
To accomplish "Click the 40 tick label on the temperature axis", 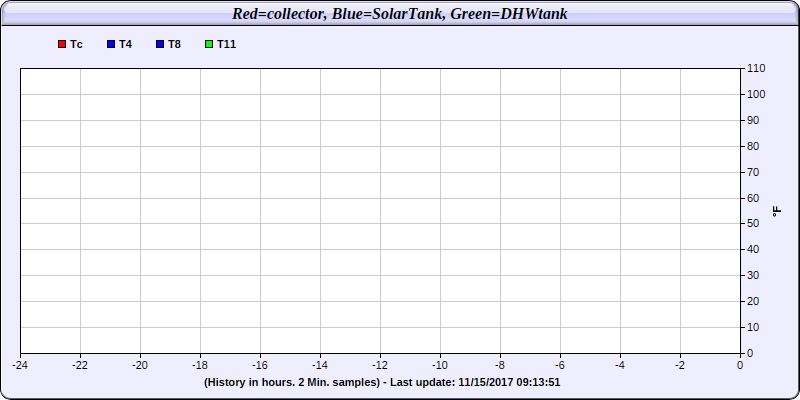I will tap(753, 249).
